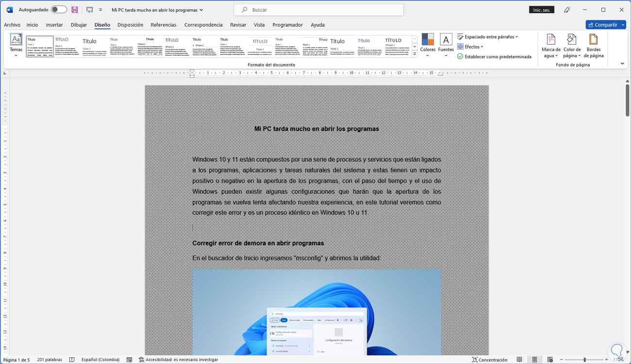Click the Compartir share button
The height and width of the screenshot is (364, 631).
[x=602, y=25]
